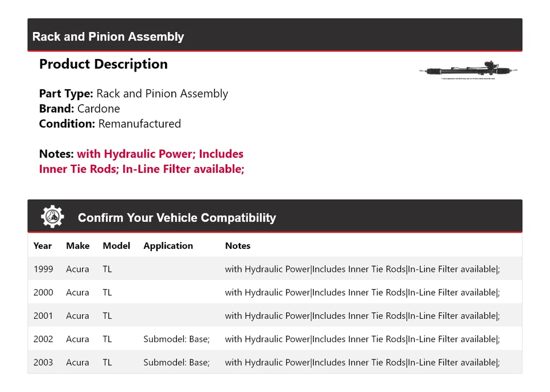
Task: Click the Part Type line
Action: [133, 94]
